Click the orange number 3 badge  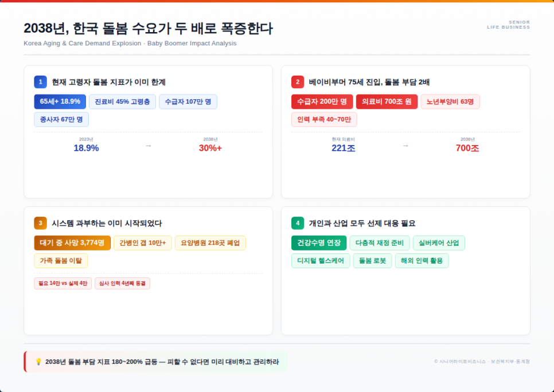click(x=40, y=223)
